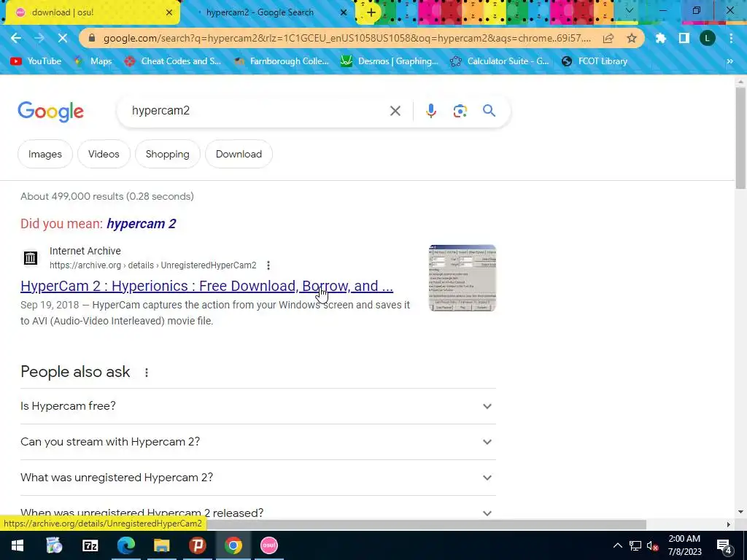Open Cheat Codes bookmark
The height and width of the screenshot is (560, 747).
pos(172,61)
